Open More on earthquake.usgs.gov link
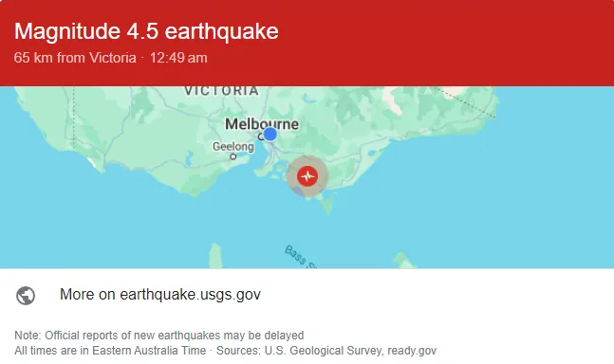Screen dimensions: 614x364 (160, 295)
